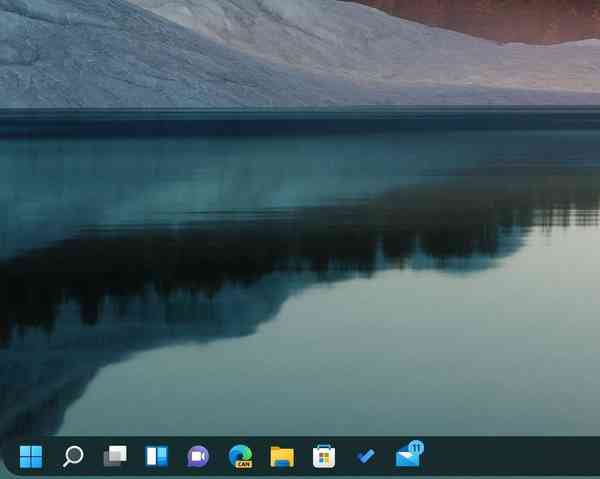The image size is (600, 479).
Task: Open File Explorer folder icon
Action: 282,457
